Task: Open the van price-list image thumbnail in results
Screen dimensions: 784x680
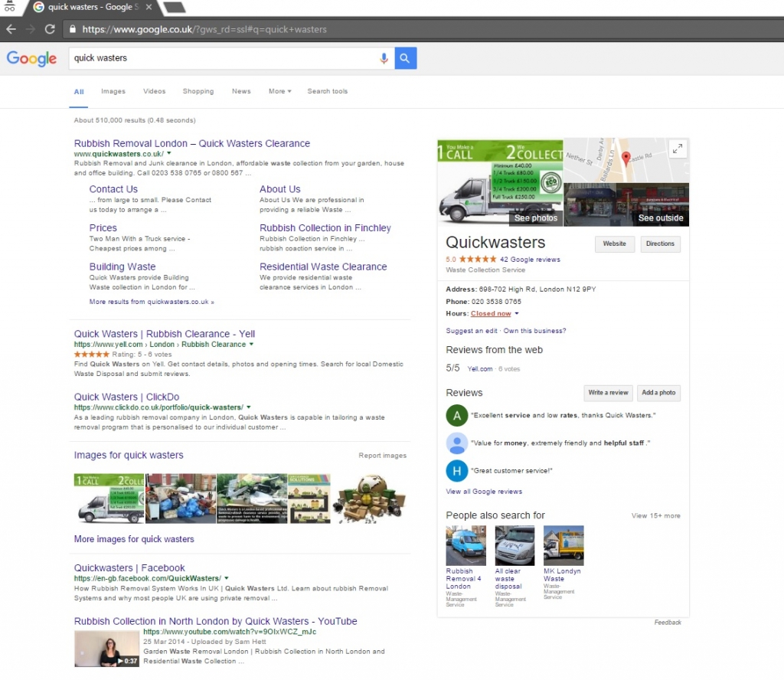Action: (109, 499)
